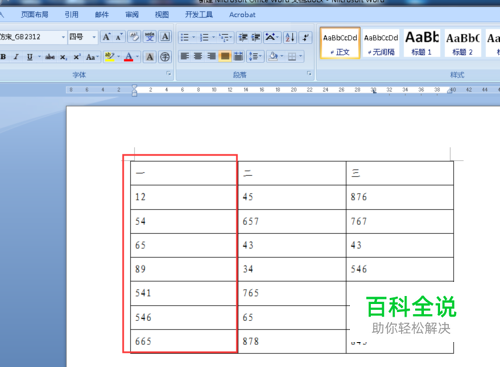This screenshot has height=367, width=500.
Task: Click the Distributed alignment icon
Action: click(238, 56)
